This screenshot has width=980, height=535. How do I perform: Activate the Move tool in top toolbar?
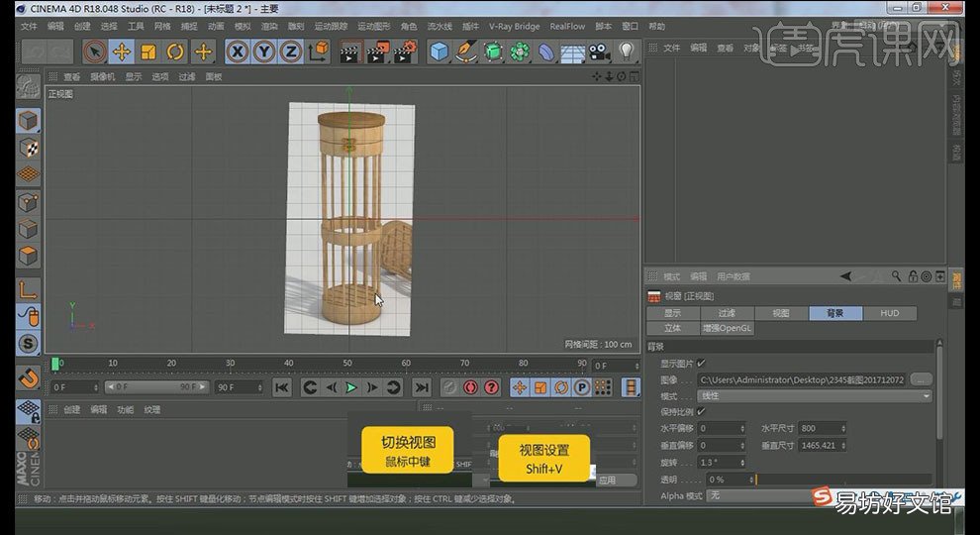tap(121, 52)
